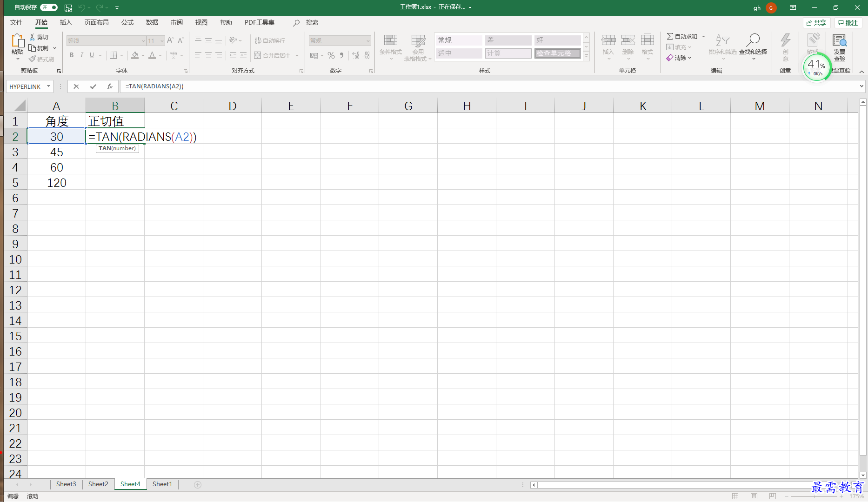
Task: Toggle Bold formatting
Action: (x=72, y=55)
